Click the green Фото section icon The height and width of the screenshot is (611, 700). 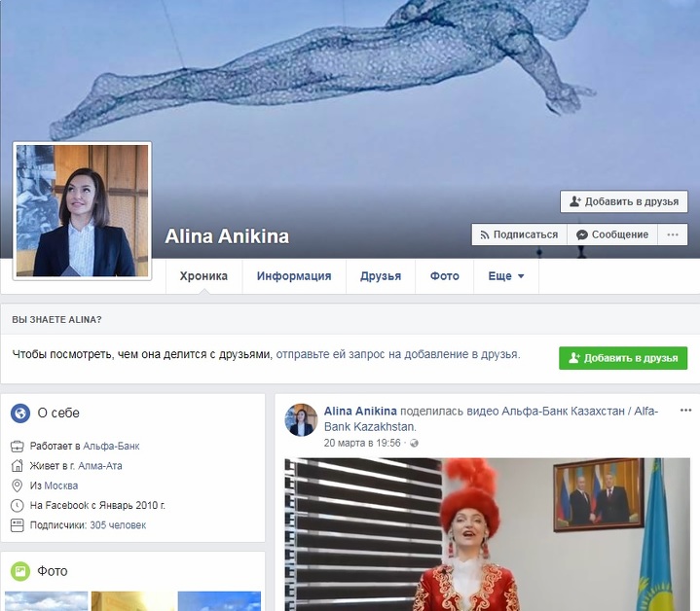point(20,571)
